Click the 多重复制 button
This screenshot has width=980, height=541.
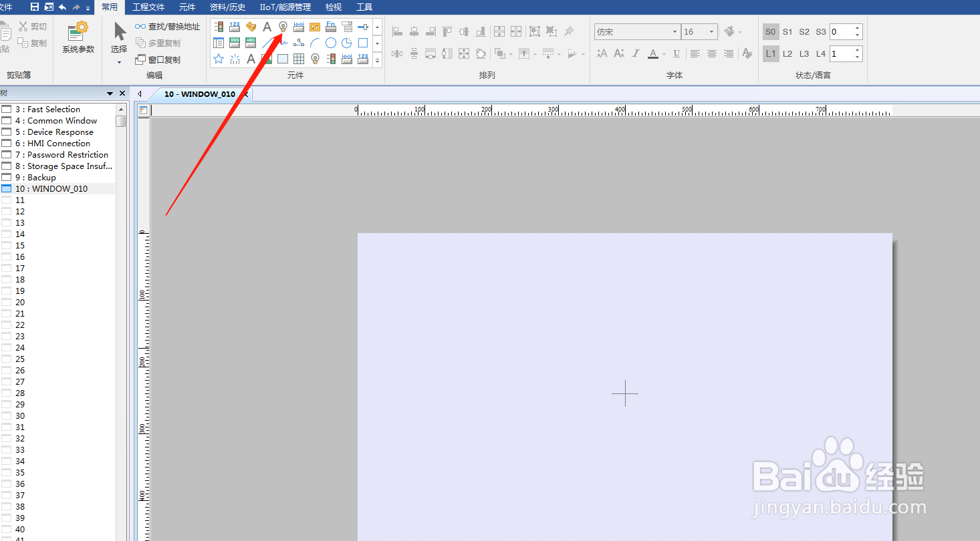[158, 43]
